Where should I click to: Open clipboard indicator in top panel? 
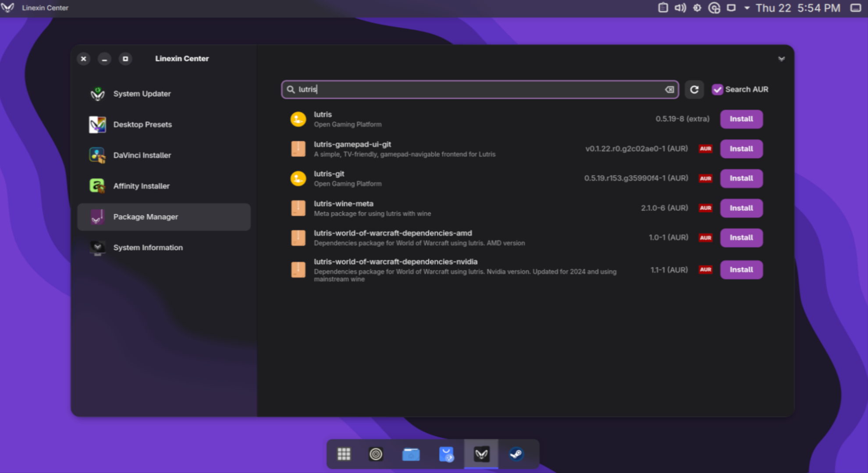point(663,8)
